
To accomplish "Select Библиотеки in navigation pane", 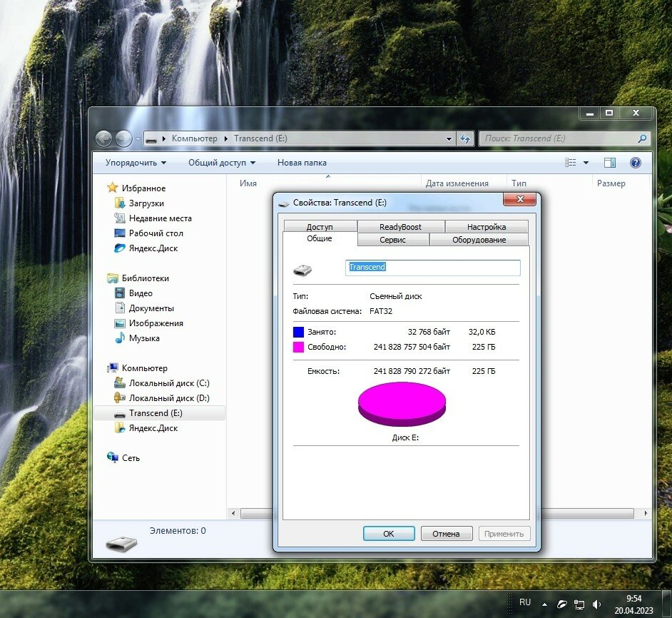I will (145, 278).
